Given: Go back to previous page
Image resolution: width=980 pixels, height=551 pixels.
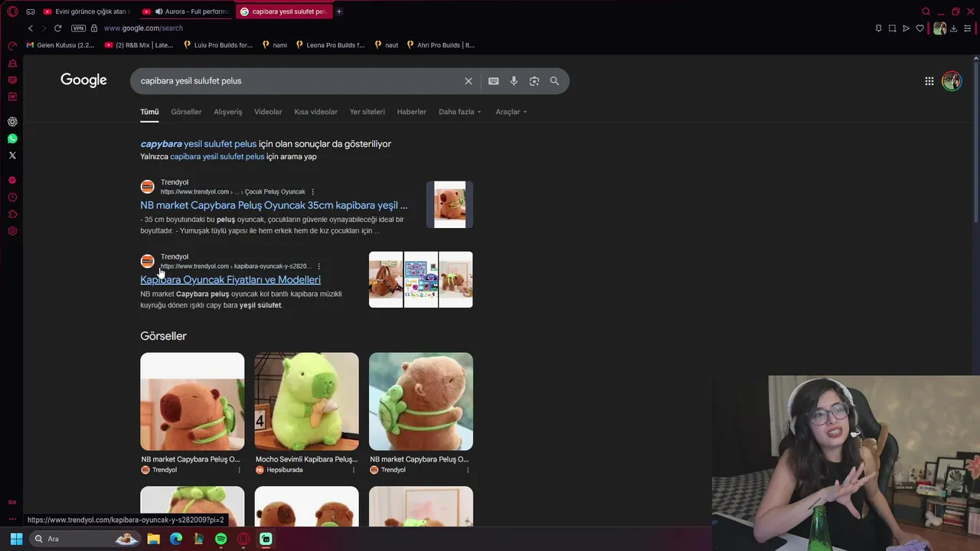Looking at the screenshot, I should click(31, 28).
